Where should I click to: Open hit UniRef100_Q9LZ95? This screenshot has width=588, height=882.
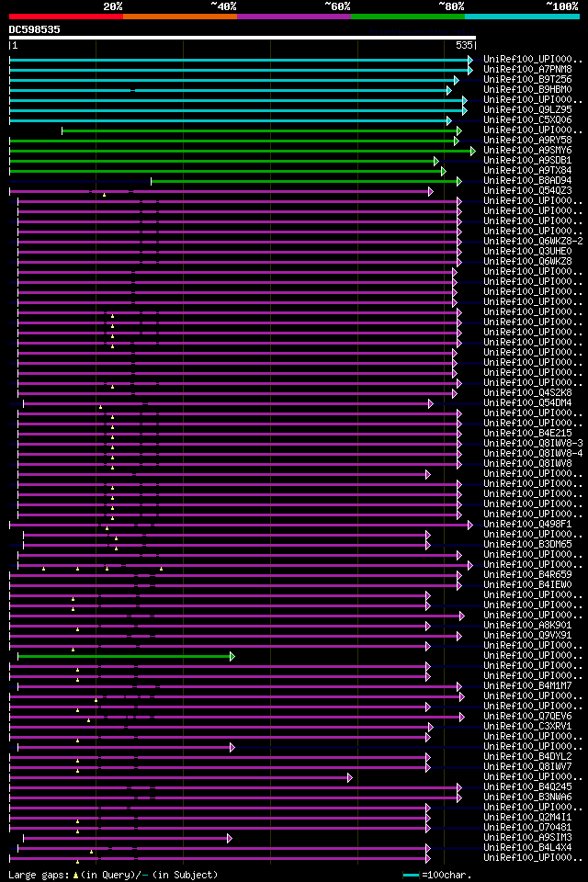point(527,109)
